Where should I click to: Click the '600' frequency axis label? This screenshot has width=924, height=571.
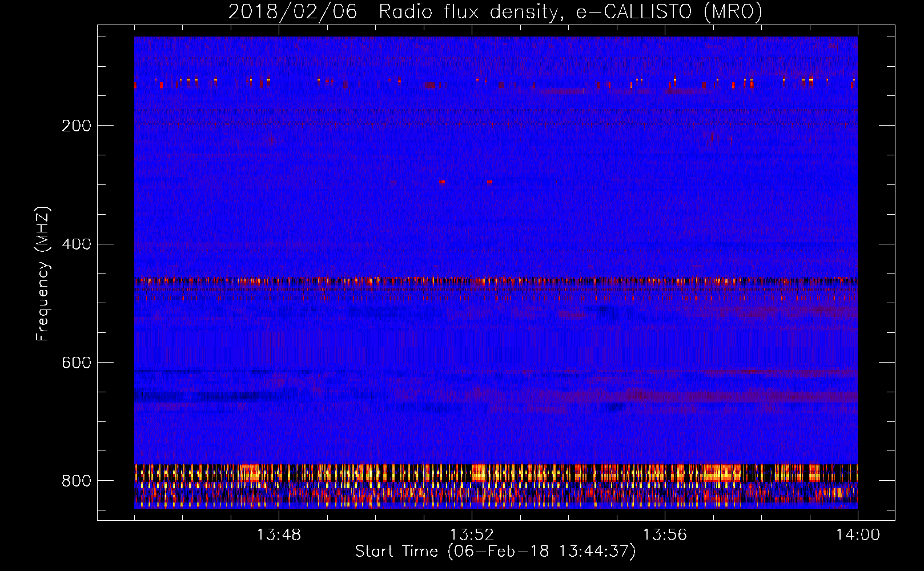click(x=77, y=363)
